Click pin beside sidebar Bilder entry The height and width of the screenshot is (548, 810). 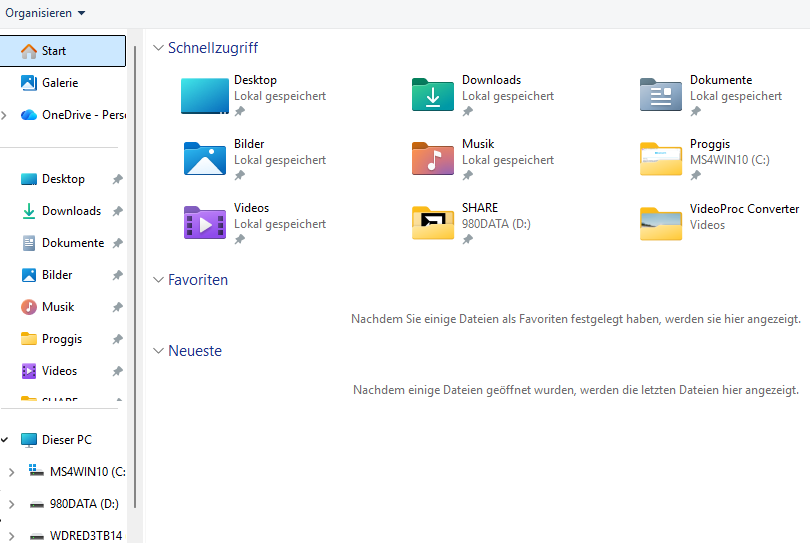click(118, 275)
